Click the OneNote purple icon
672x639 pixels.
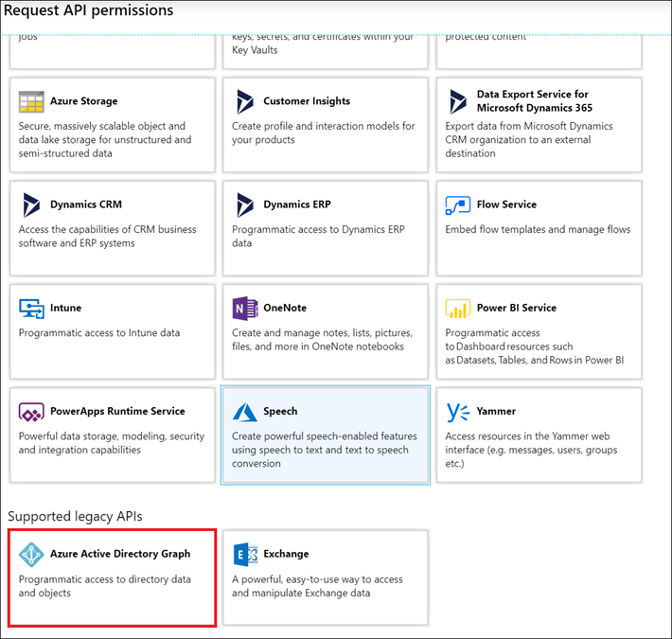(x=245, y=309)
